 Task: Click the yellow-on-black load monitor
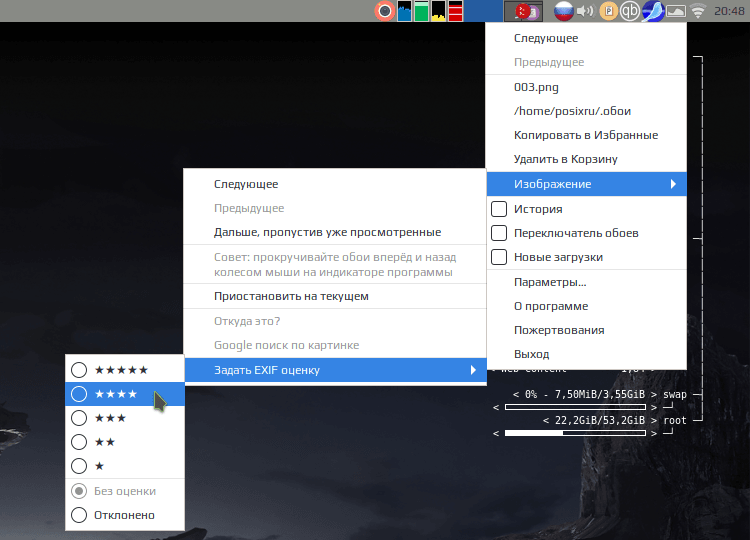pos(439,11)
